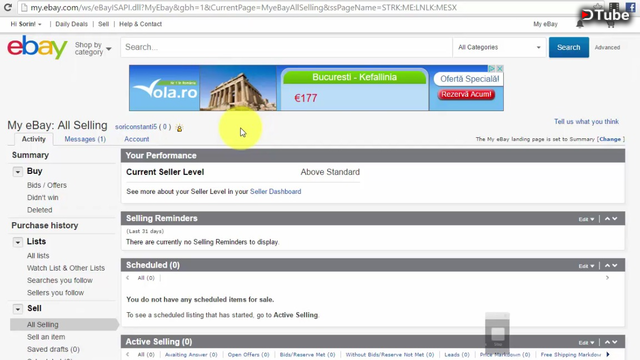
Task: Click the Change landing page link
Action: pos(610,139)
